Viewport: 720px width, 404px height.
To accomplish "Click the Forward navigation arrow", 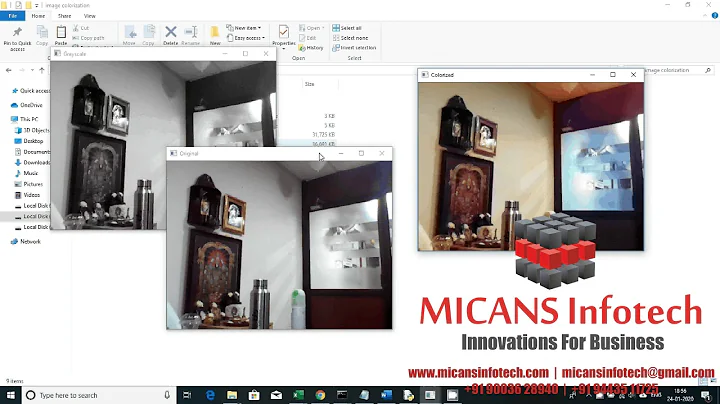I will [21, 70].
